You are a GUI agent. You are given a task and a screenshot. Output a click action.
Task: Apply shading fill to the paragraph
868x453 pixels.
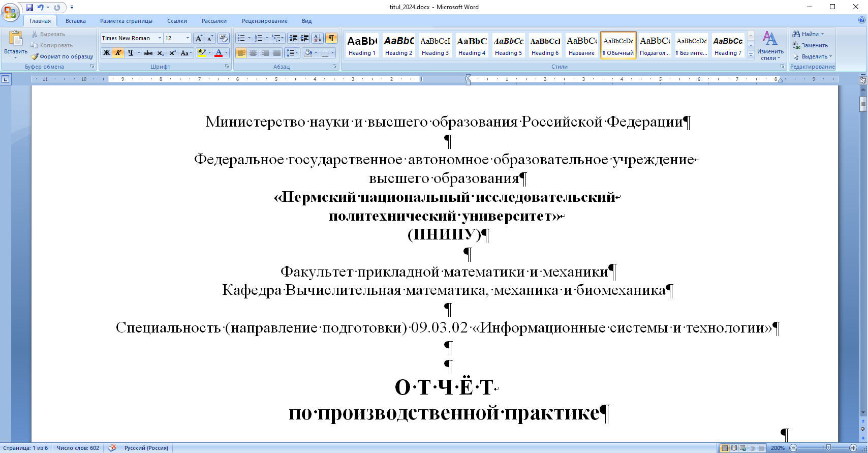coord(307,53)
